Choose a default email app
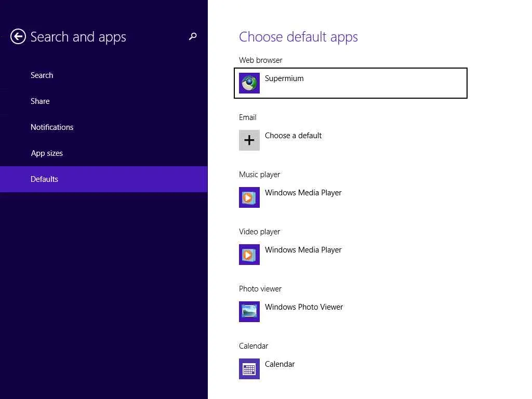532x399 pixels. pyautogui.click(x=294, y=136)
